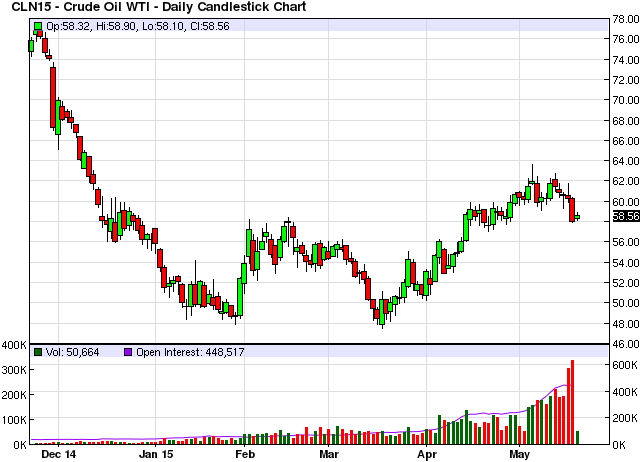The image size is (642, 462).
Task: Click the 70.00 price axis label
Action: pos(626,100)
